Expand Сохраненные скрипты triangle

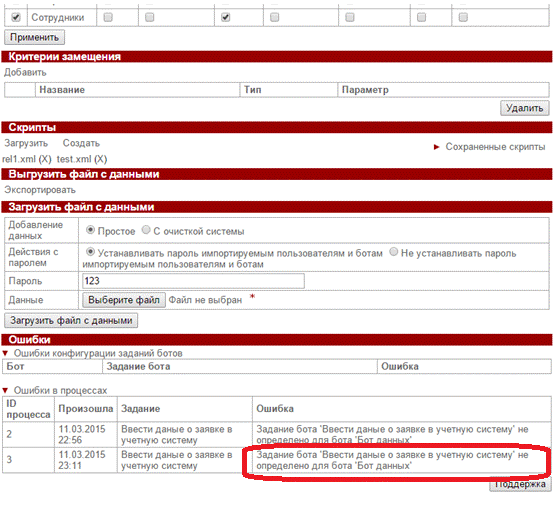[436, 147]
